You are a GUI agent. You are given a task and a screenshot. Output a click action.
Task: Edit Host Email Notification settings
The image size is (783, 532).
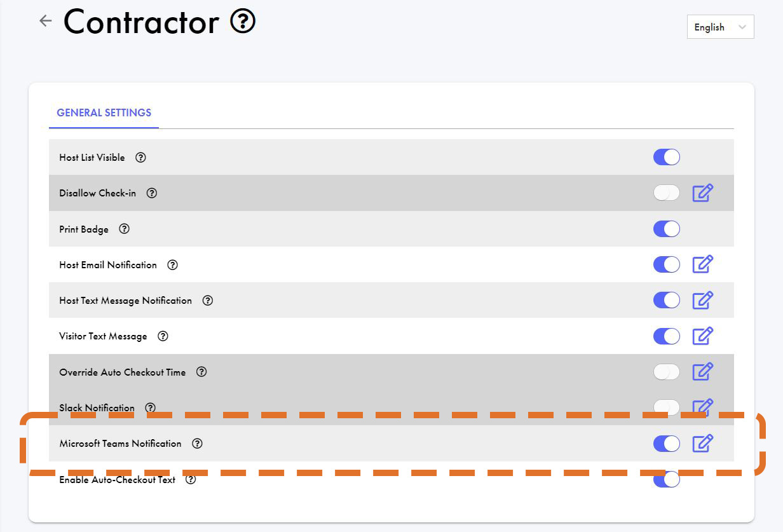[x=702, y=264]
